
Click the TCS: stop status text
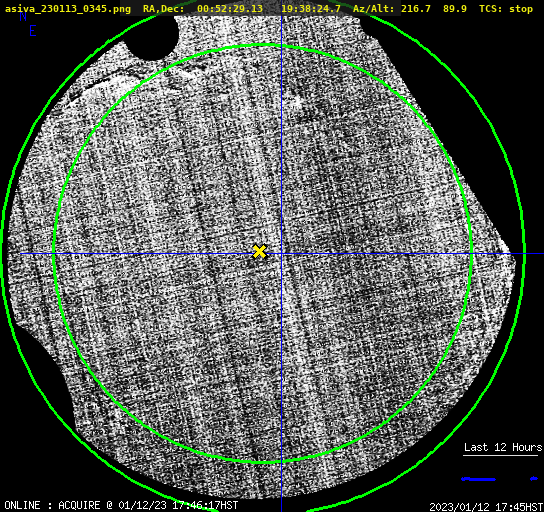click(506, 9)
